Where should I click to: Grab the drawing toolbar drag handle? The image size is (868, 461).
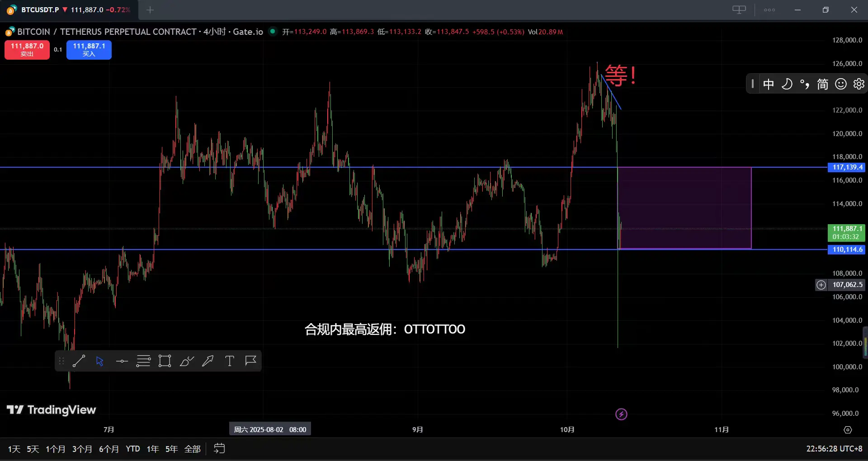[x=61, y=361]
